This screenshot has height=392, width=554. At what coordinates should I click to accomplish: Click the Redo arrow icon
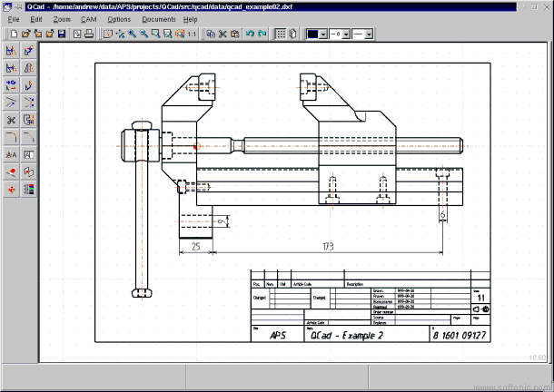(262, 34)
